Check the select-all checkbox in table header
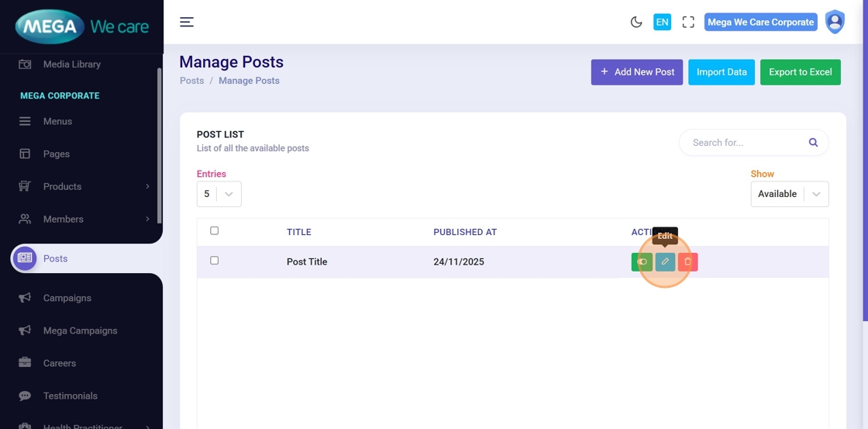The image size is (868, 429). pyautogui.click(x=215, y=231)
